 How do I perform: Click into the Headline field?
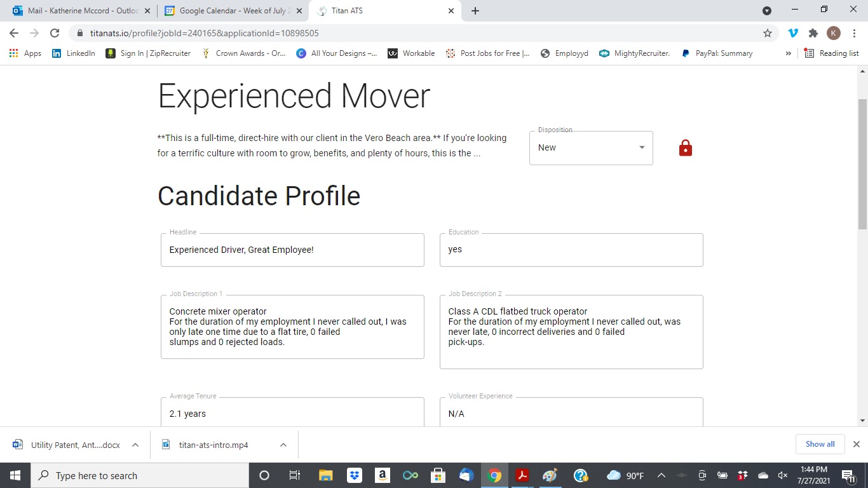pos(292,250)
